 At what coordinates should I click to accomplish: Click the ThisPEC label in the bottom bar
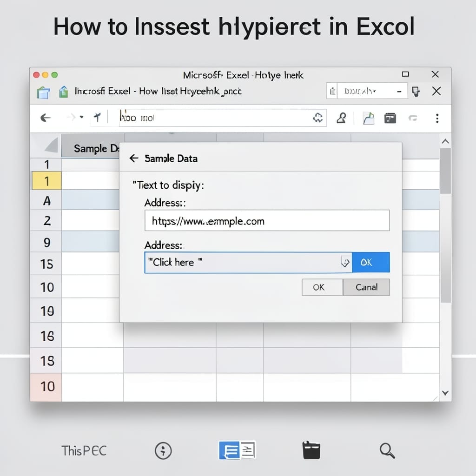coord(84,451)
